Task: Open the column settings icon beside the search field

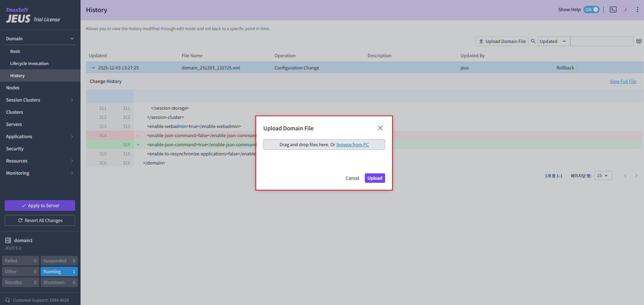Action: pyautogui.click(x=639, y=41)
